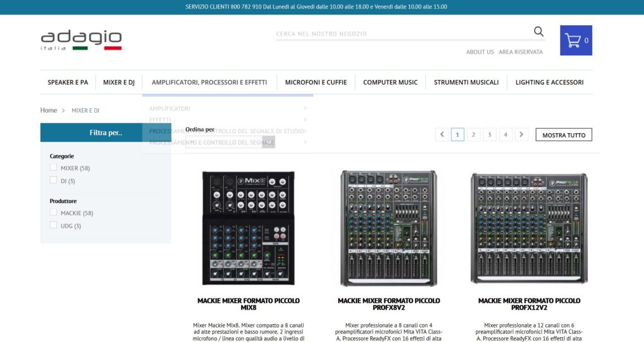Open the Mackie Mix8 product image
644x342 pixels.
[248, 228]
